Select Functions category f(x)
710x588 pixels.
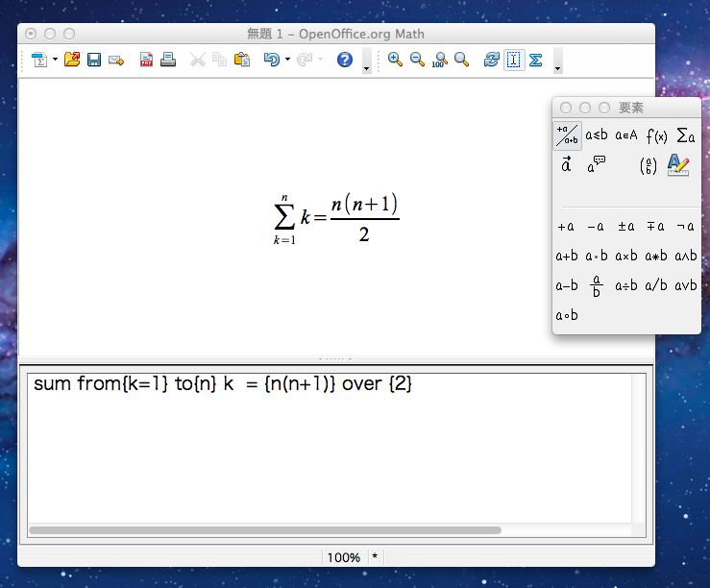point(656,135)
